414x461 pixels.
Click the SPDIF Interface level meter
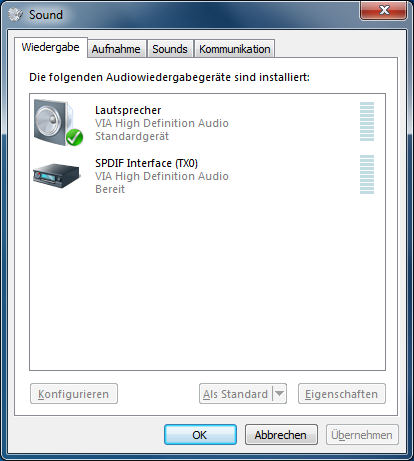tap(367, 174)
